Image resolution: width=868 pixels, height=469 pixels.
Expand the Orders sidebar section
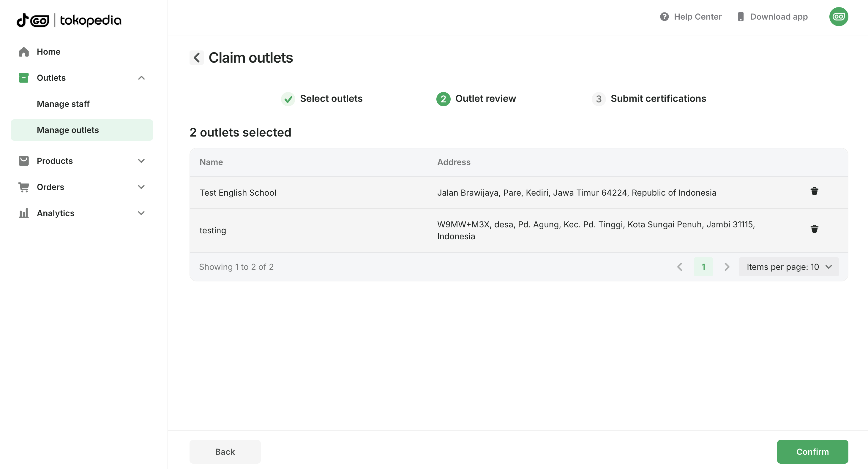[141, 187]
